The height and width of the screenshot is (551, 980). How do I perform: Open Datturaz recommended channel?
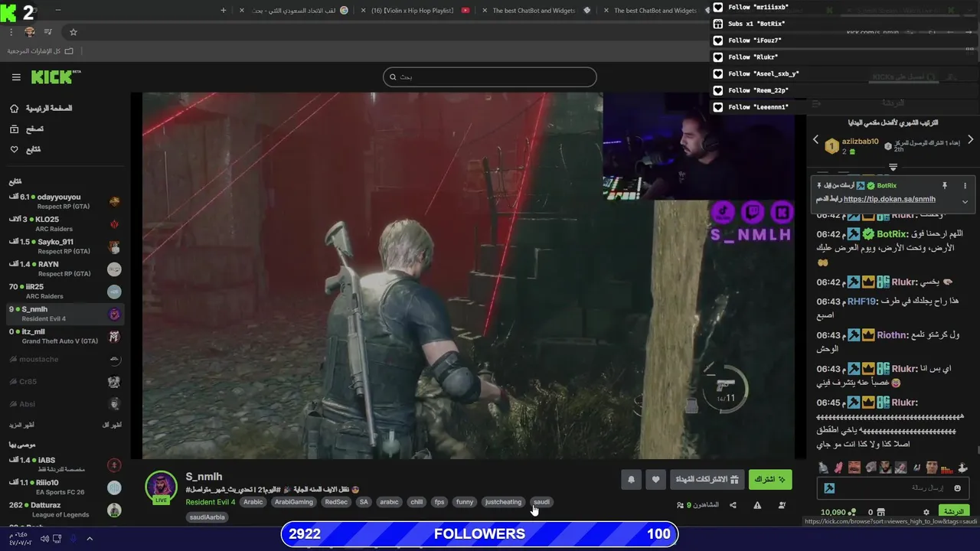click(x=64, y=509)
